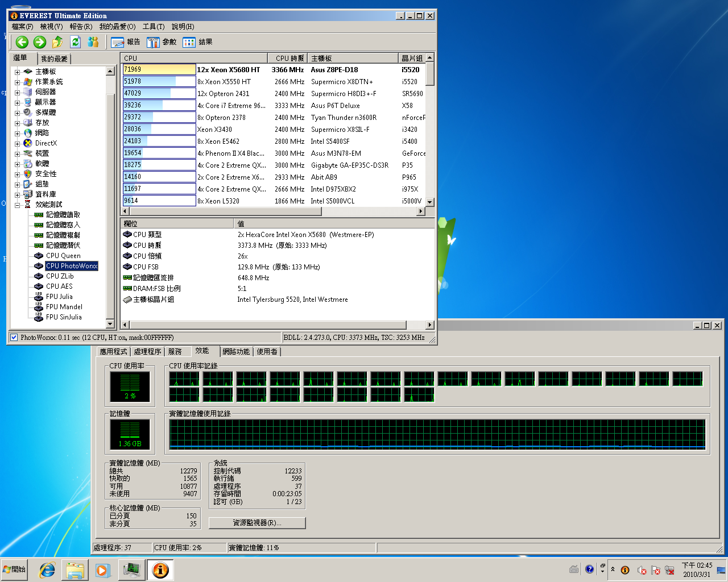Collapse the 效能測試 tree node
The height and width of the screenshot is (582, 728).
[17, 205]
